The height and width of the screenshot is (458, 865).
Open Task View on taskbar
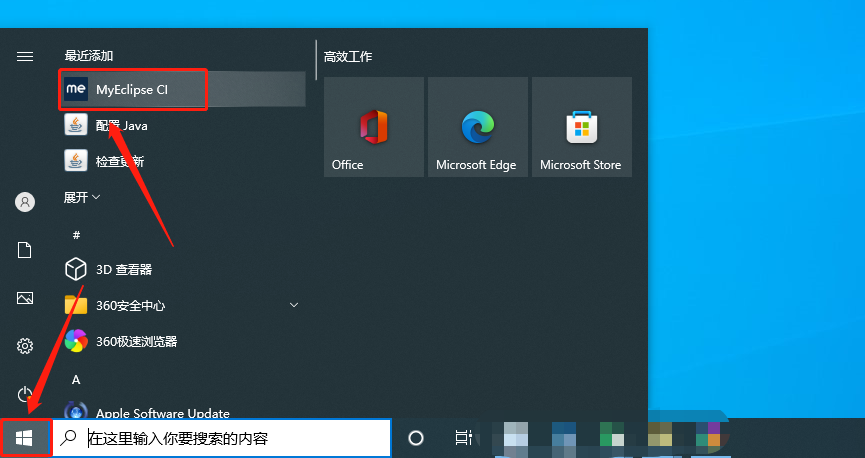(x=462, y=438)
